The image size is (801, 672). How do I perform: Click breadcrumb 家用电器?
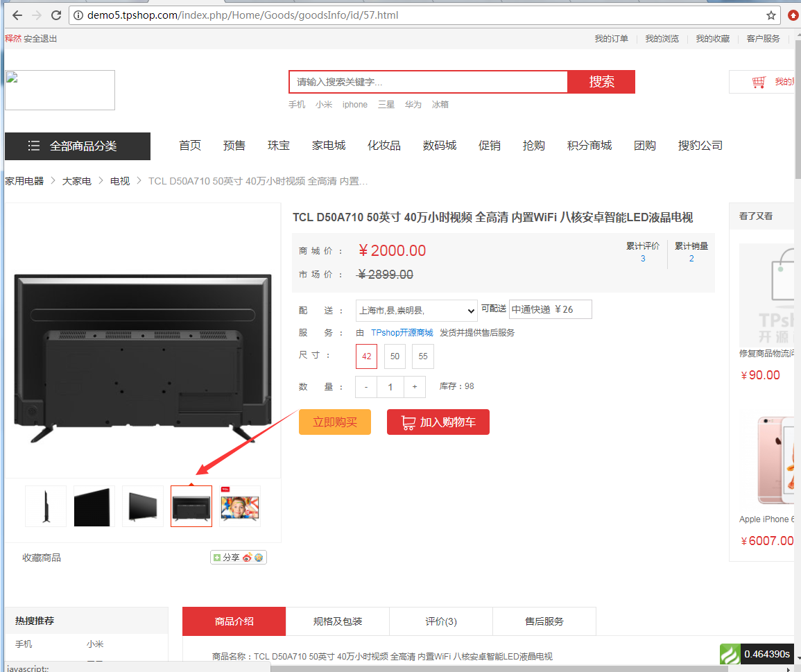pos(24,181)
